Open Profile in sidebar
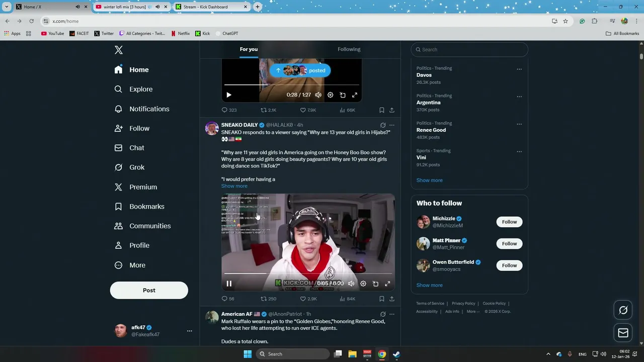Viewport: 644px width, 362px height. click(132, 245)
